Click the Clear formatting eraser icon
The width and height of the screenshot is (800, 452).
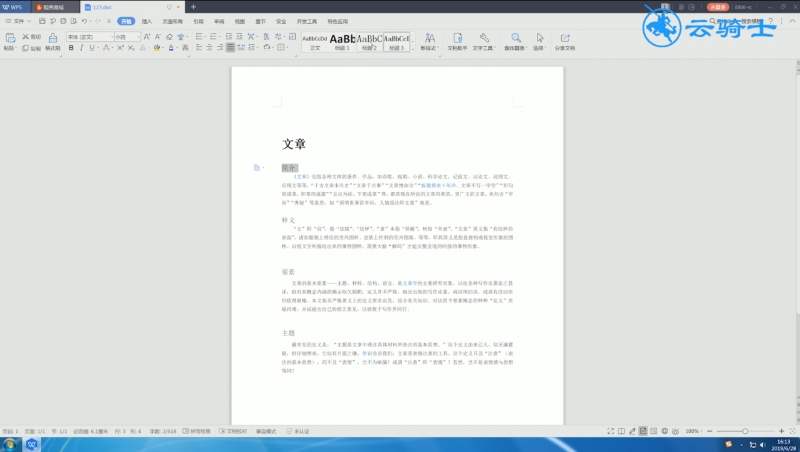point(169,37)
